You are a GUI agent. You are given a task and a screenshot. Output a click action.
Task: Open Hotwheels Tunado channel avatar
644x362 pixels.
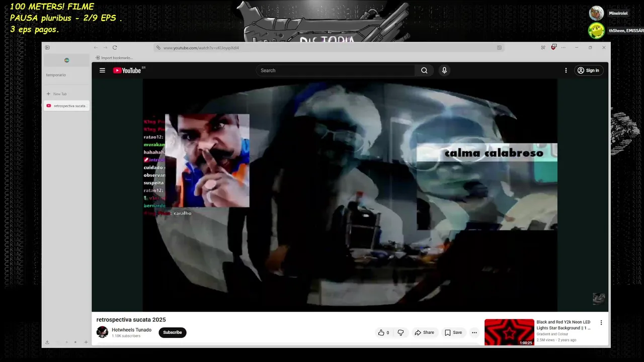(x=102, y=332)
